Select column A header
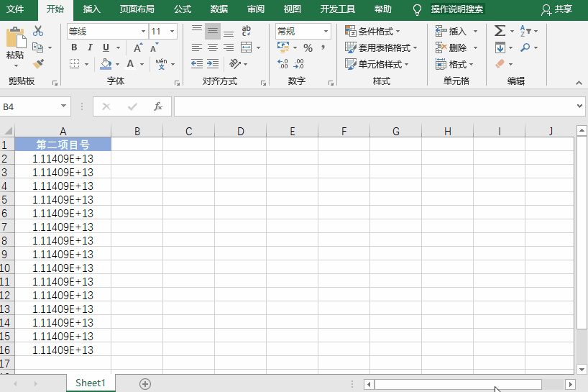The image size is (588, 392). (x=63, y=132)
